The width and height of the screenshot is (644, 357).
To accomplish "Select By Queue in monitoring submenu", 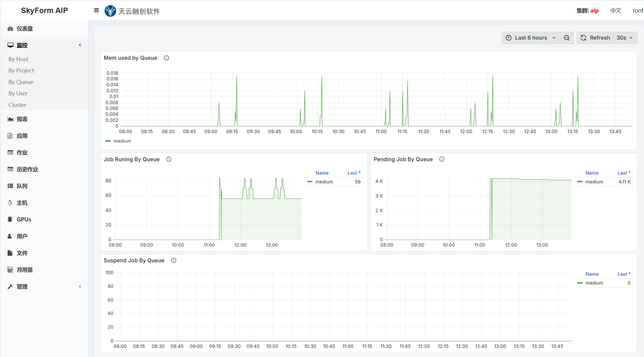I will tap(21, 82).
